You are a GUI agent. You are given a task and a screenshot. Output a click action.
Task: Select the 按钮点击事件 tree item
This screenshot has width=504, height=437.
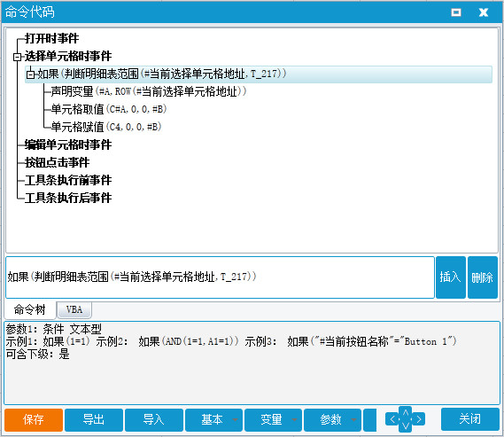(x=58, y=162)
